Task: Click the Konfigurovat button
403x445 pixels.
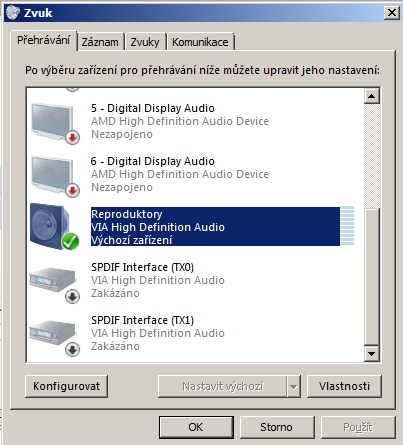Action: [66, 386]
